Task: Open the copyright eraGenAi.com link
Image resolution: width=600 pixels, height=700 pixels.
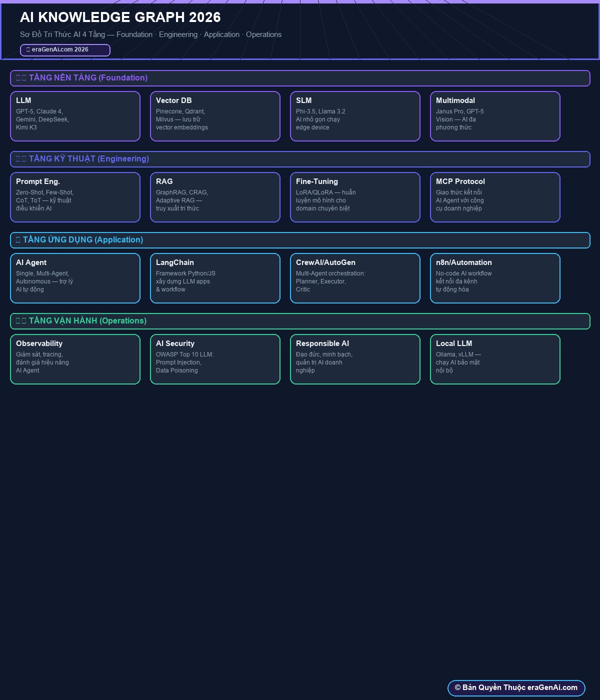Action: point(516,688)
